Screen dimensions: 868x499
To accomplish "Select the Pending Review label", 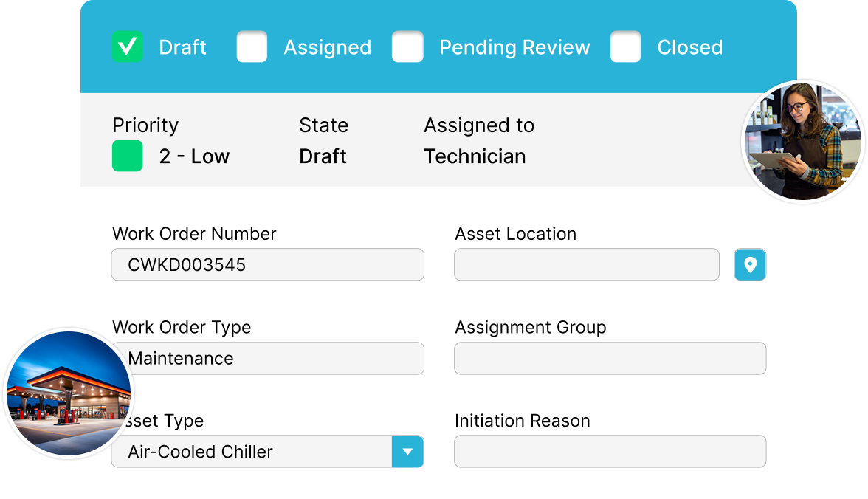I will 514,47.
